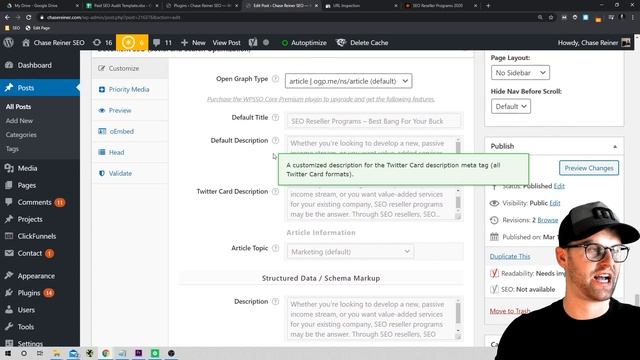Screen dimensions: 640x360
Task: Click the browser back arrow
Action: pos(7,18)
